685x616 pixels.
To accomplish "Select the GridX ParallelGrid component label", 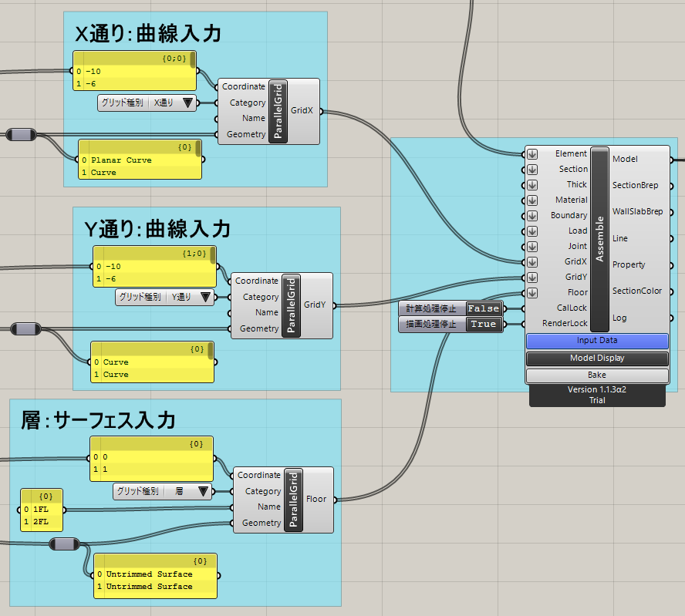I will point(278,111).
